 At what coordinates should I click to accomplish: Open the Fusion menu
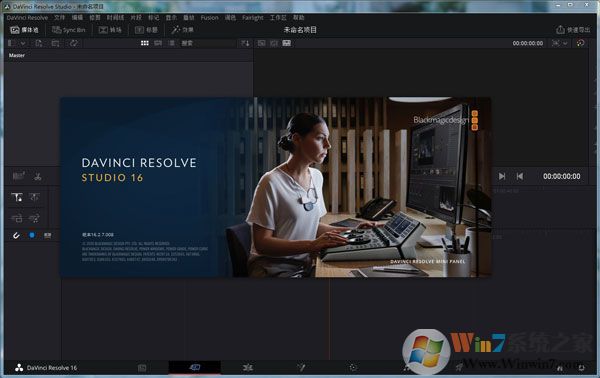209,18
